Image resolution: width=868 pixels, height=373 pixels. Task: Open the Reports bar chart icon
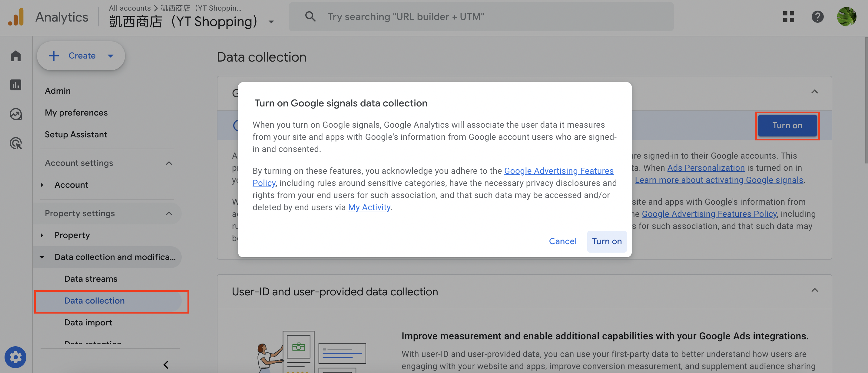(15, 85)
